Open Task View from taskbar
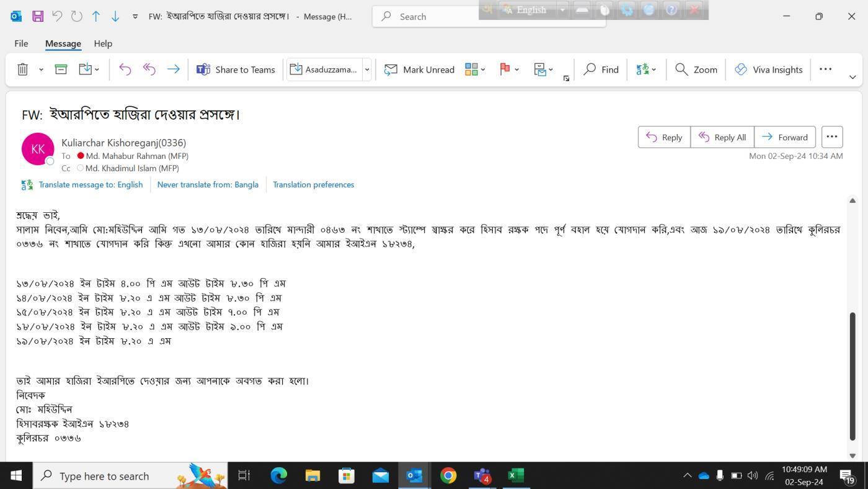Image resolution: width=868 pixels, height=489 pixels. 244,476
